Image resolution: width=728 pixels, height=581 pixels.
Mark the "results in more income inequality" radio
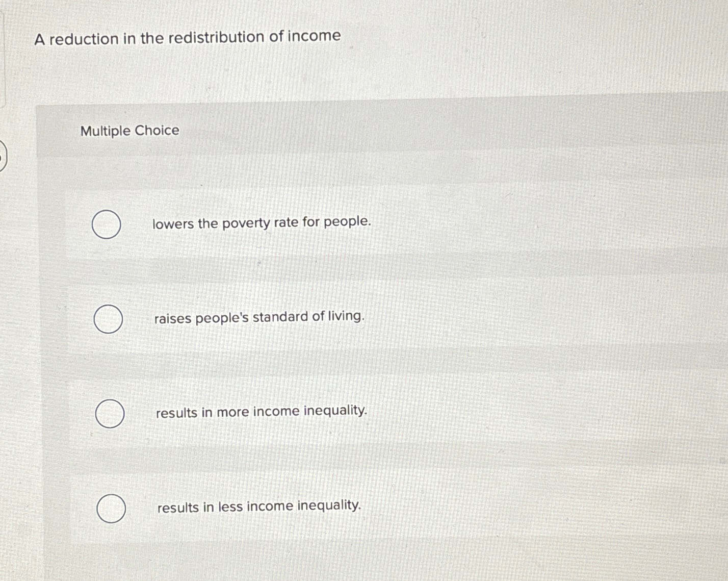click(110, 414)
